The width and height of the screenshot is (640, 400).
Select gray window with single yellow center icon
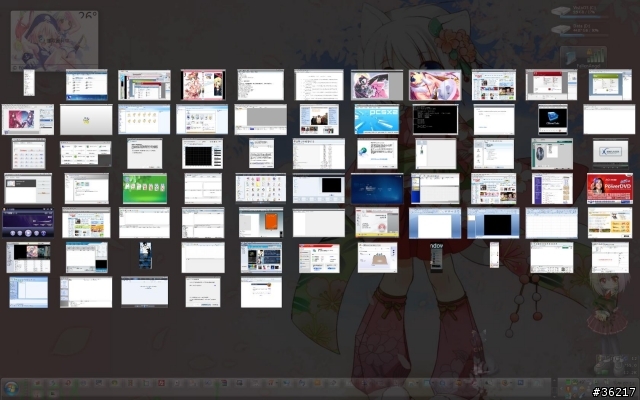tap(86, 119)
